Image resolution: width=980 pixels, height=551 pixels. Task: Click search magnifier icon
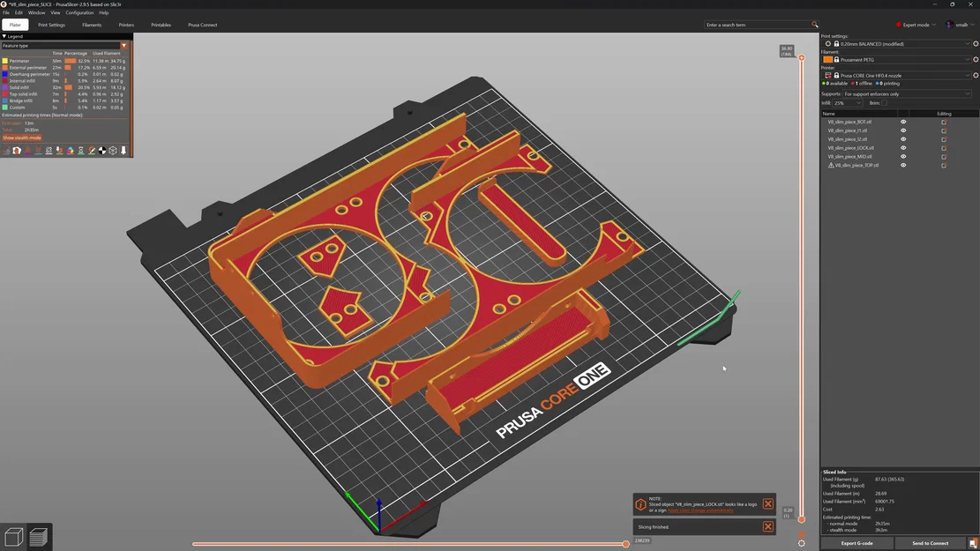click(814, 25)
